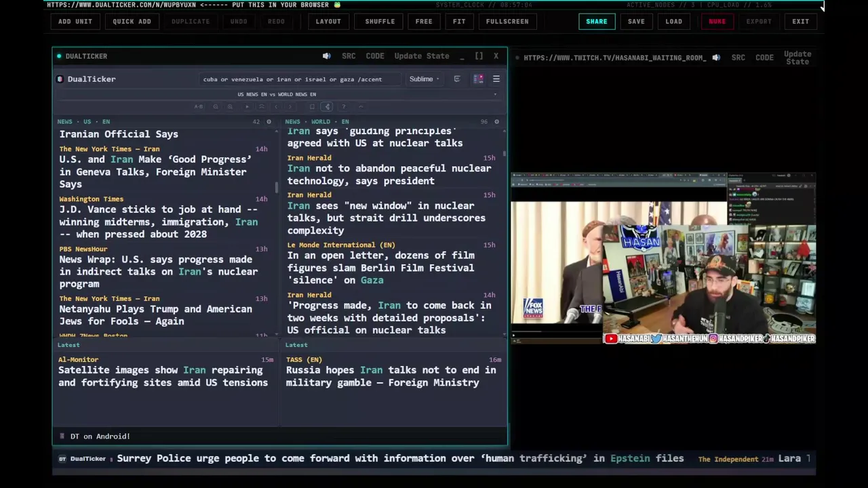
Task: Open the LAYOUT menu
Action: click(x=328, y=22)
